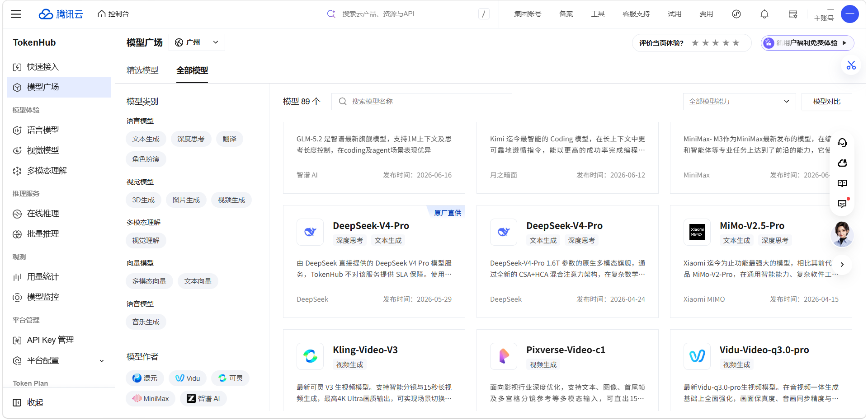The width and height of the screenshot is (868, 420).
Task: Toggle the 视觉理解 category filter
Action: point(146,241)
